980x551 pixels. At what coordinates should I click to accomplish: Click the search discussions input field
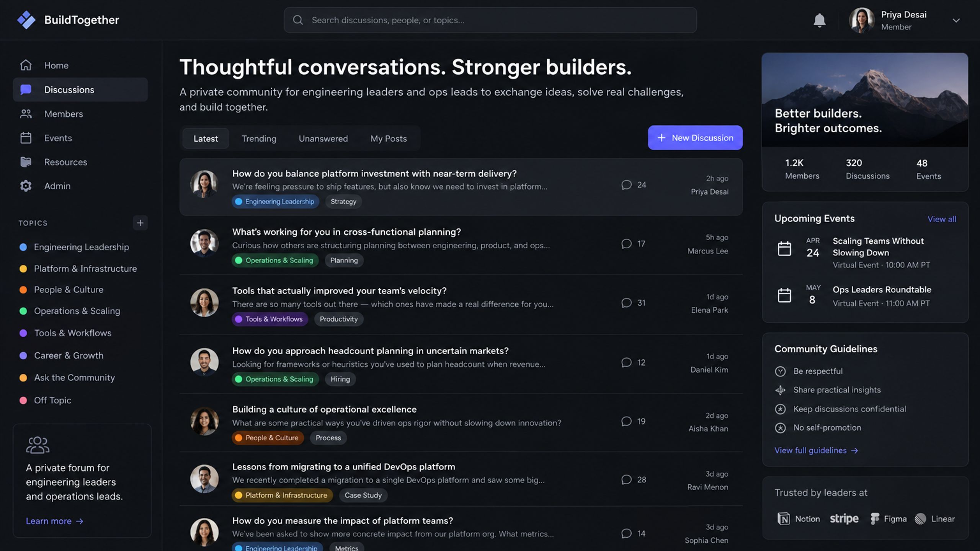(490, 20)
